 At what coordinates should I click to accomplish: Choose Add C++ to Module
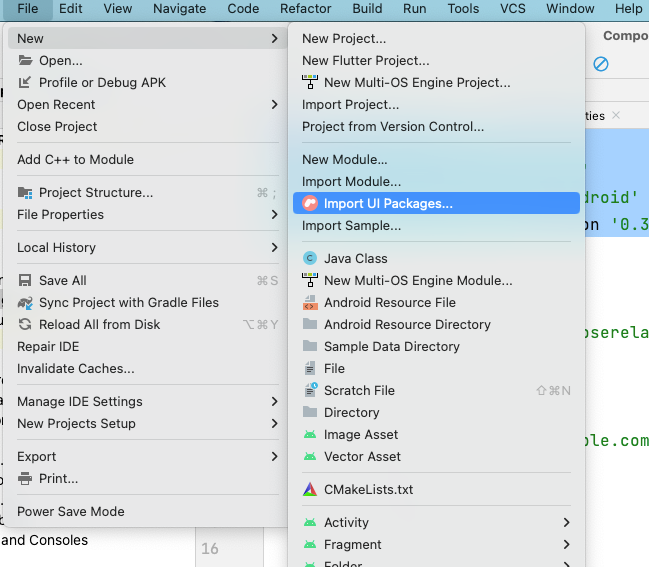(x=147, y=159)
